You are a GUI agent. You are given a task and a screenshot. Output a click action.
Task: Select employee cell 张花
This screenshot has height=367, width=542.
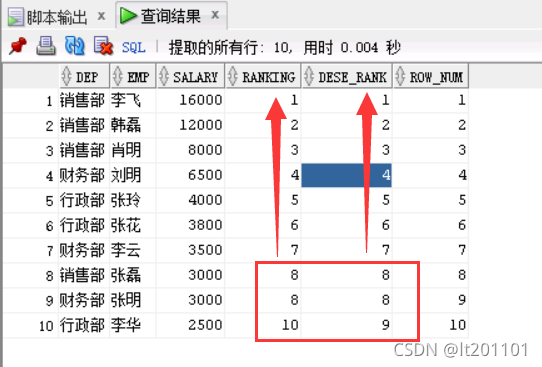133,225
